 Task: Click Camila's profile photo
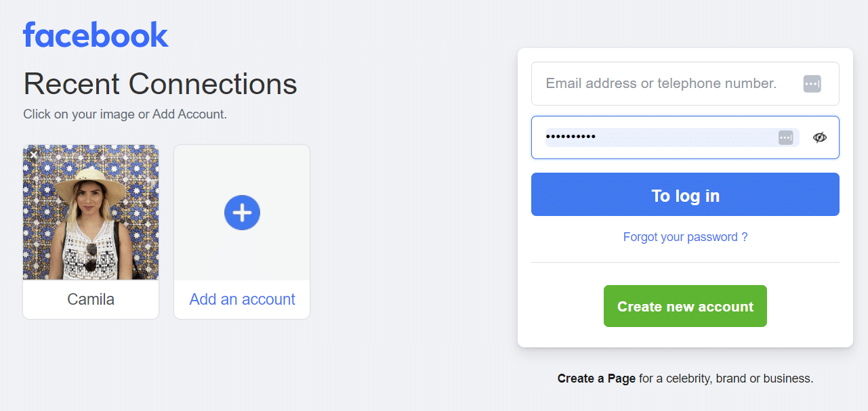click(x=91, y=212)
